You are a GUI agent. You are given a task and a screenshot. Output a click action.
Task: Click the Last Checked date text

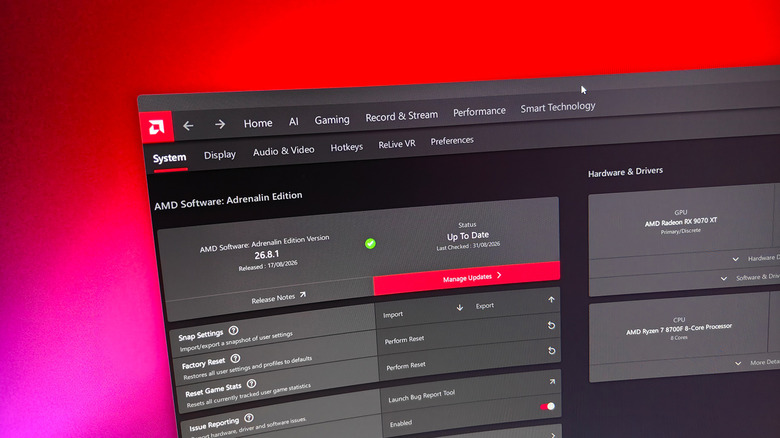[x=468, y=246]
